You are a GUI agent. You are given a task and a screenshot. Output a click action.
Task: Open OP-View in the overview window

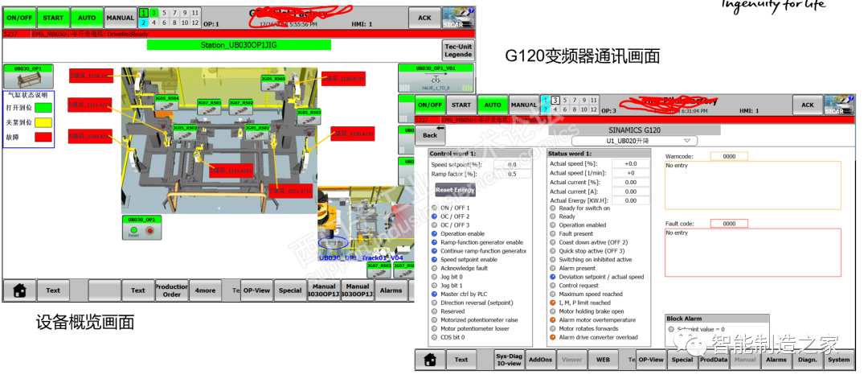(x=256, y=290)
